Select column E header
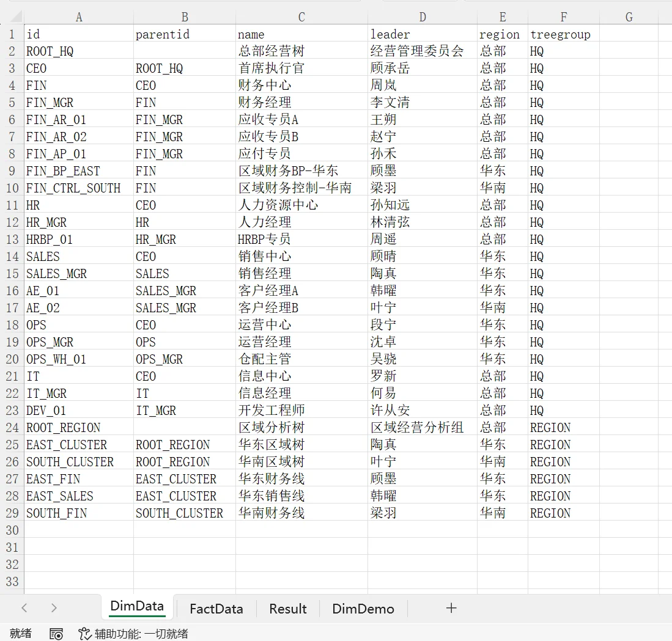Image resolution: width=672 pixels, height=641 pixels. tap(503, 17)
